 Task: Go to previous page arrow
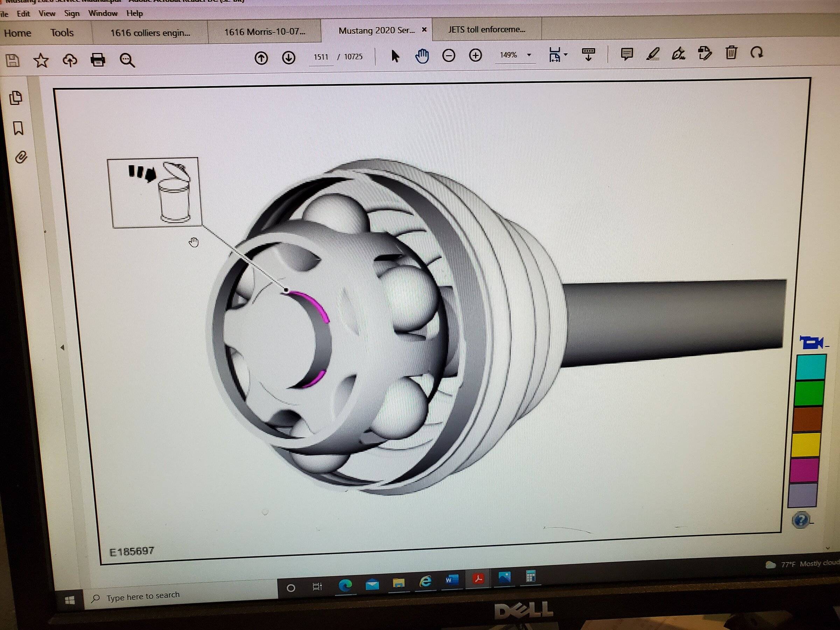261,58
